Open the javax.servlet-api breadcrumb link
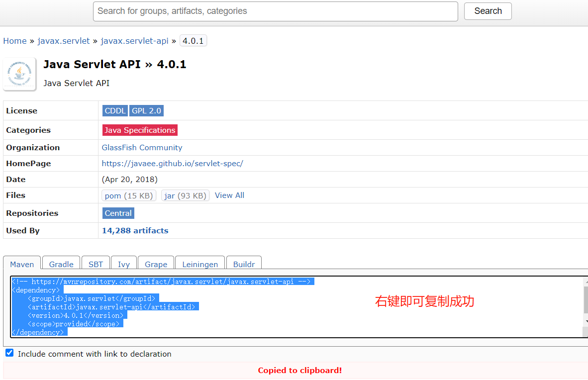Screen dimensions: 588x380 [135, 41]
